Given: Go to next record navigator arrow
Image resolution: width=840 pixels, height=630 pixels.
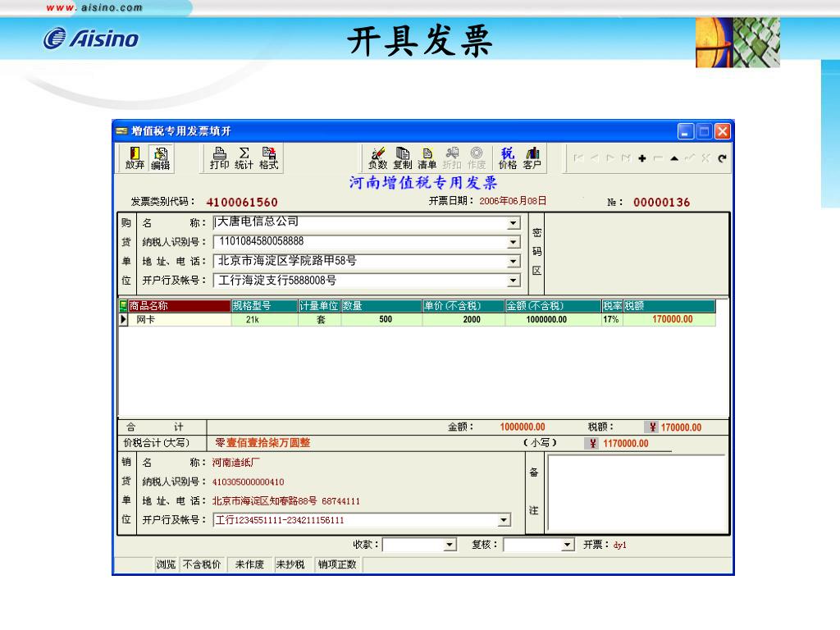Looking at the screenshot, I should (610, 158).
